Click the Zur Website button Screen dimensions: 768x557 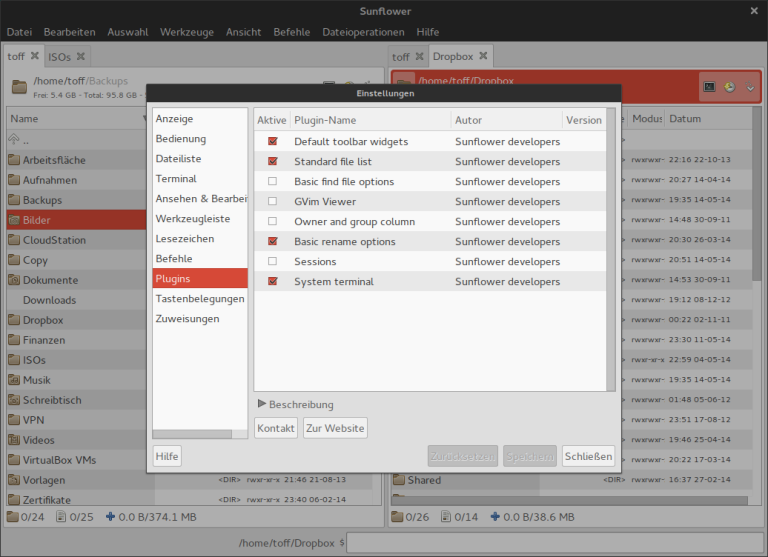335,428
